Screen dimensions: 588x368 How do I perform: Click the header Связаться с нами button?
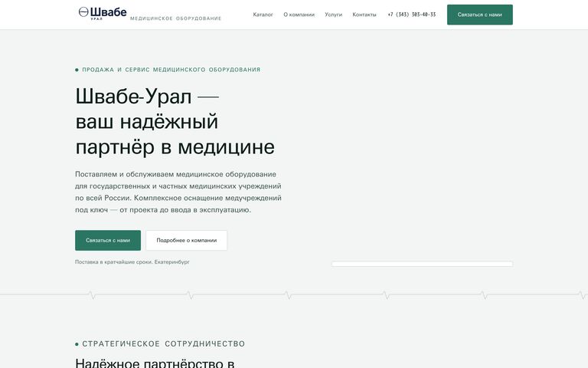point(479,15)
